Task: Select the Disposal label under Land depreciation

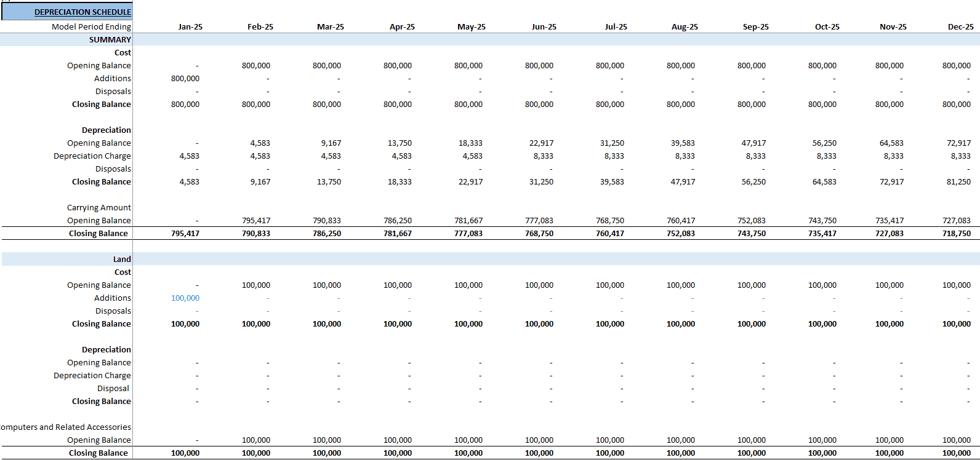Action: point(113,389)
